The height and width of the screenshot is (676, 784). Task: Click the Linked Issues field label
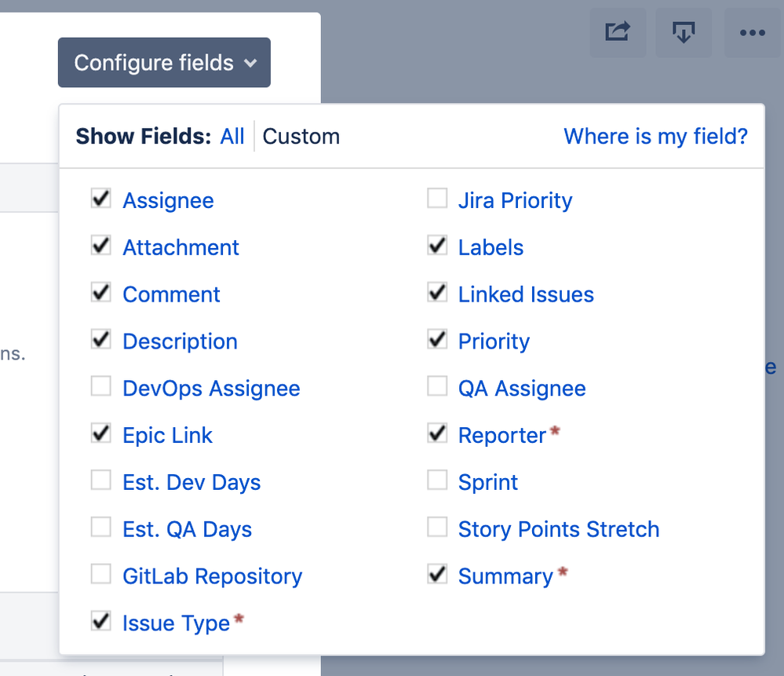pyautogui.click(x=526, y=294)
